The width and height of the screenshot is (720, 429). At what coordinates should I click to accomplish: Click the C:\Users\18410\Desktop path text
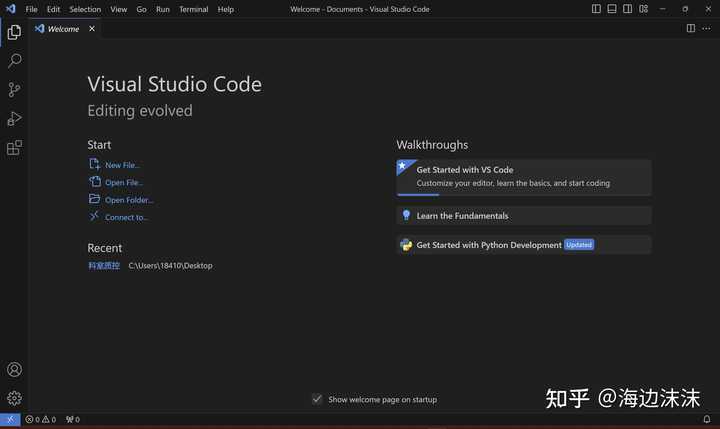tap(170, 265)
